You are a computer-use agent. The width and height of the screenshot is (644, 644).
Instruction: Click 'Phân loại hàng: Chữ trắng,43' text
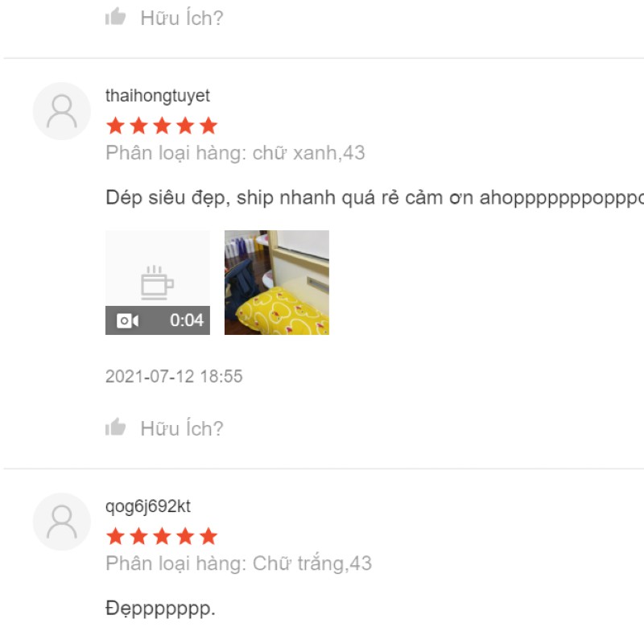[x=238, y=563]
